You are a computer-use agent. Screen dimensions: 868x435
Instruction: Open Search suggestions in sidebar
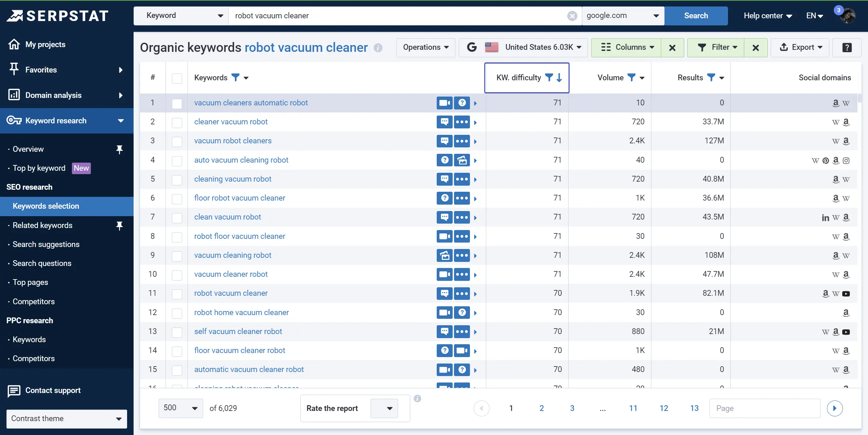46,245
